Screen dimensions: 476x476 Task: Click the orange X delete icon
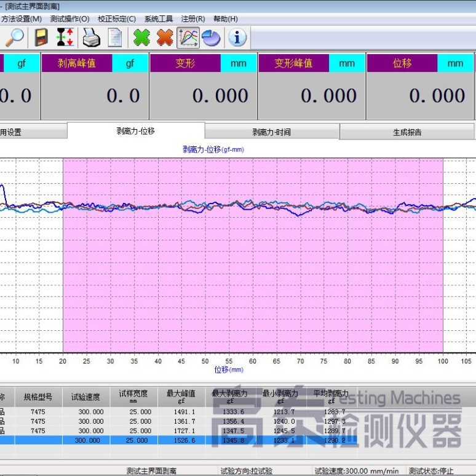coord(165,38)
